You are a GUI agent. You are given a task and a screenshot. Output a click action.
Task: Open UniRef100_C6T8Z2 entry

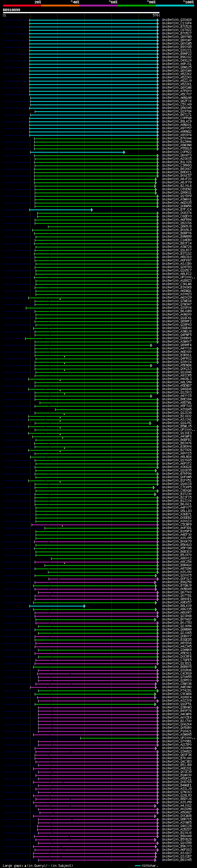click(x=177, y=30)
